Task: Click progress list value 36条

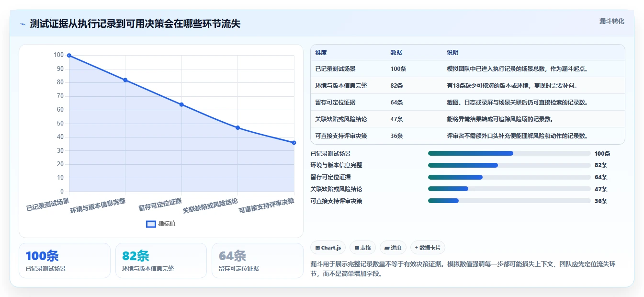Action: (x=601, y=201)
